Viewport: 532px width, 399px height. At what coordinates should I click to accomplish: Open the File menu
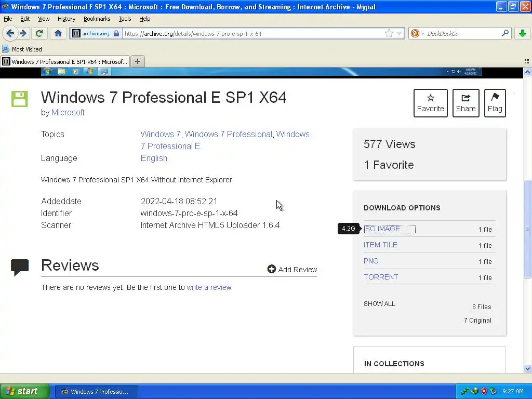click(8, 19)
